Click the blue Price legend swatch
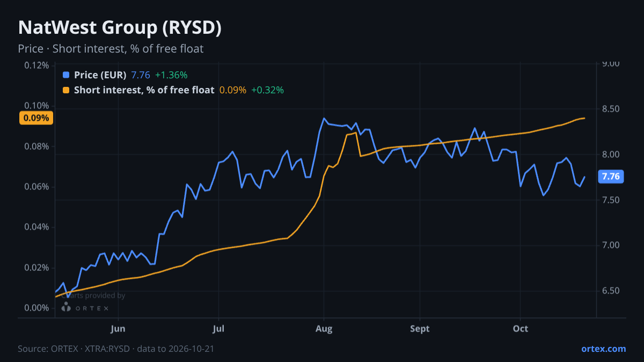 click(66, 75)
